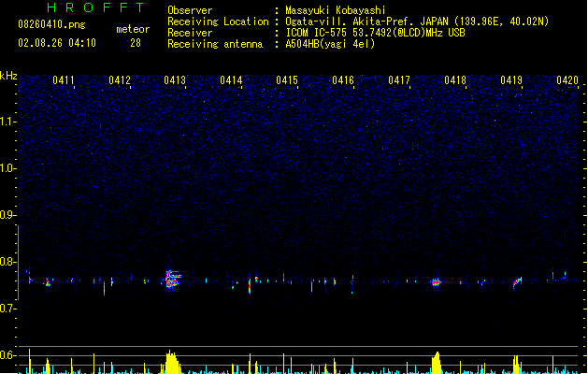Click the 0411 time marker

pyautogui.click(x=64, y=80)
